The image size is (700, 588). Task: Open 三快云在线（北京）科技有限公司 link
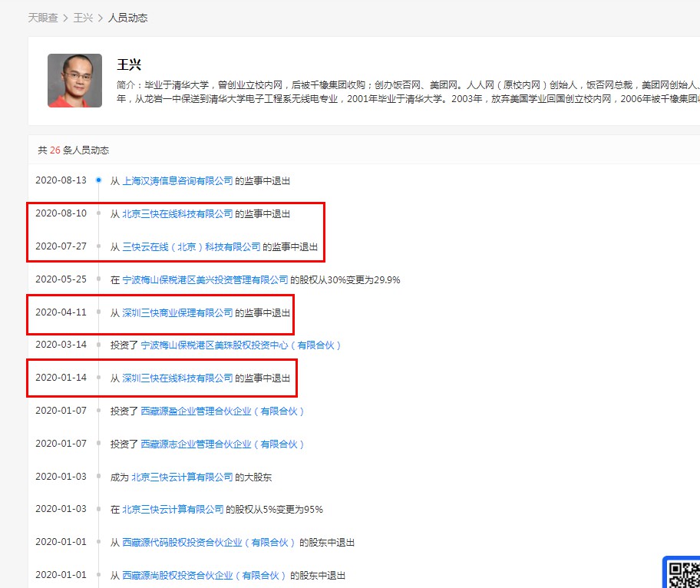[192, 247]
